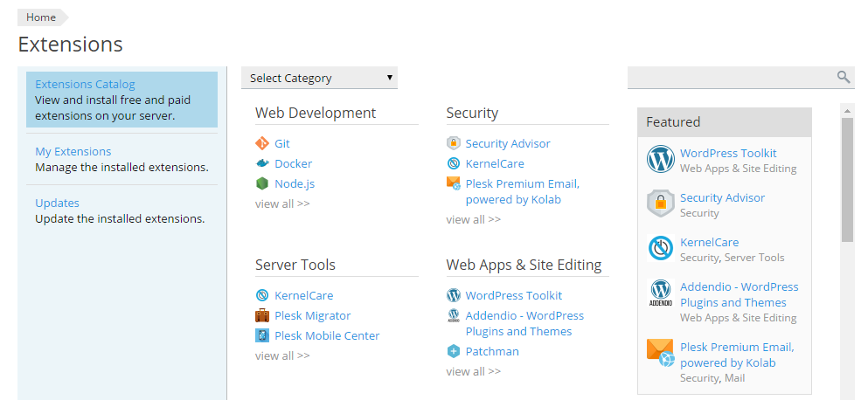The width and height of the screenshot is (868, 400).
Task: Click the Node.js hexagon icon
Action: tap(261, 183)
